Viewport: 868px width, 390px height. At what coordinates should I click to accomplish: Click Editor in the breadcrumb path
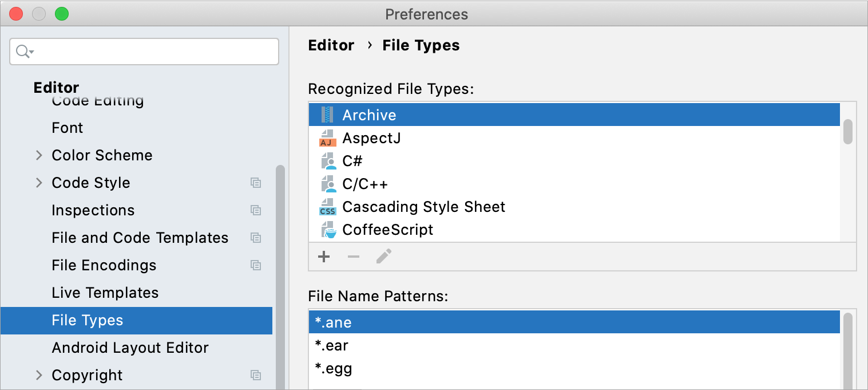tap(331, 45)
